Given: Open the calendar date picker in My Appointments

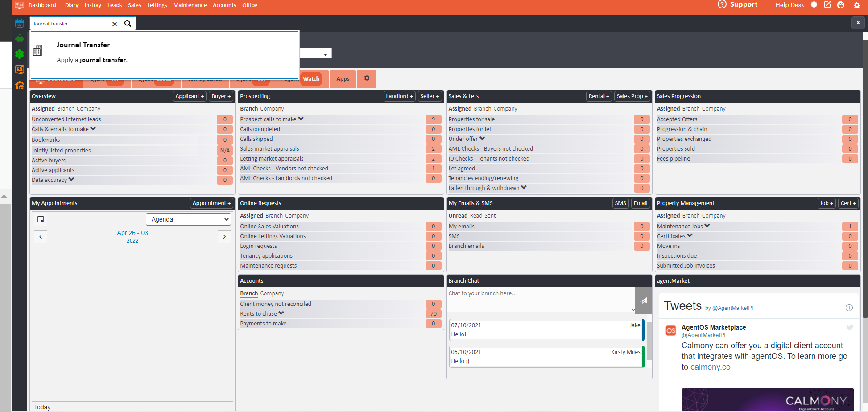Looking at the screenshot, I should [41, 219].
